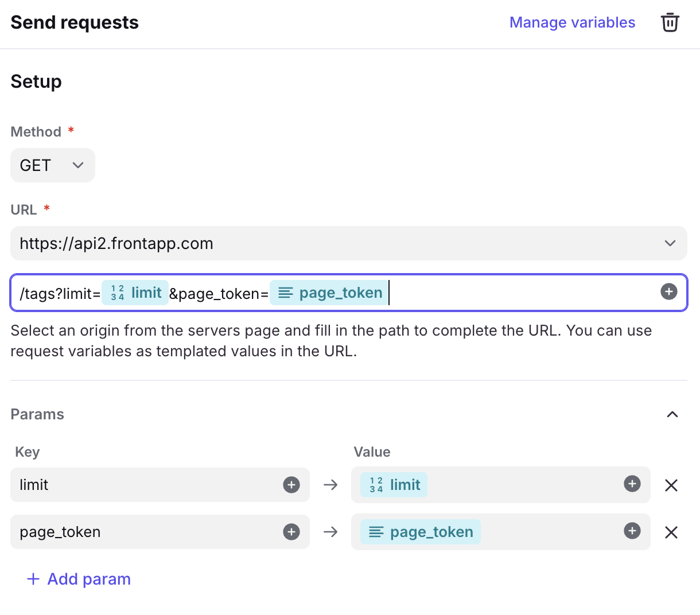
Task: Click plus icon in page_token value field
Action: (x=632, y=531)
